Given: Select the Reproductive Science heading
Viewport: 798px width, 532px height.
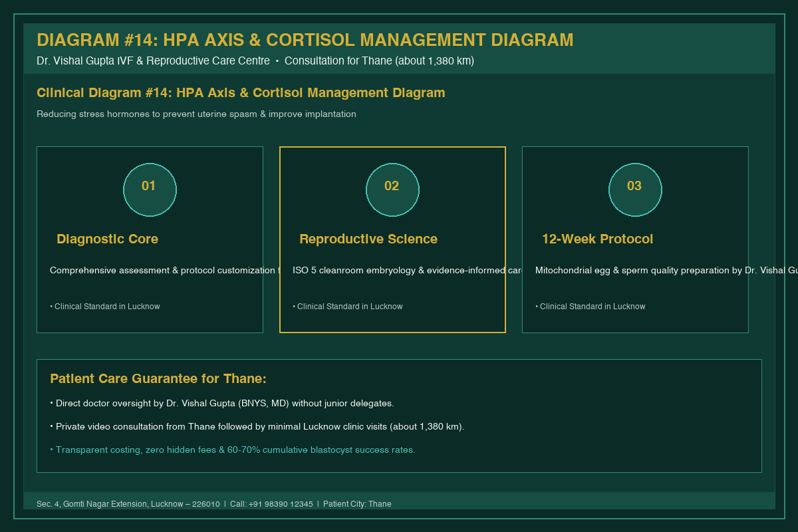Looking at the screenshot, I should [x=368, y=239].
